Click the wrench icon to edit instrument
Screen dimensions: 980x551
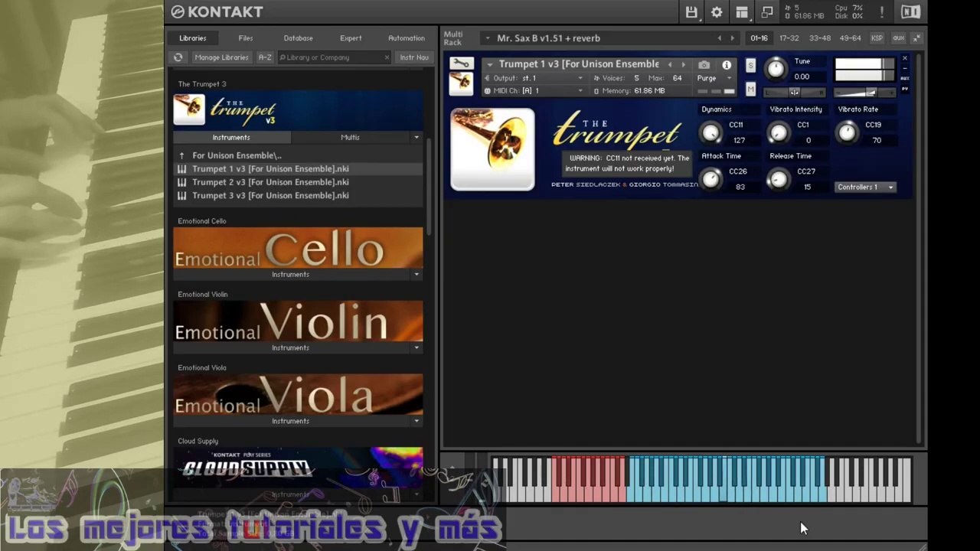point(461,64)
